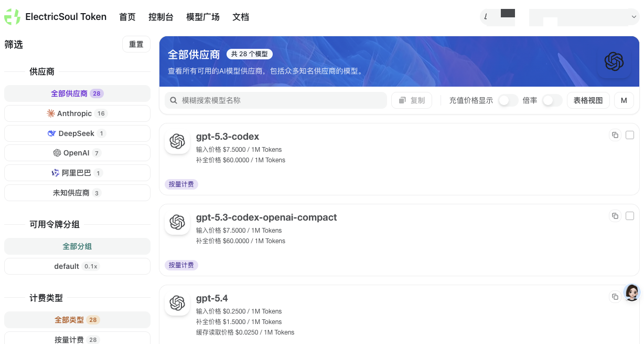Filter models by OpenAI
The height and width of the screenshot is (344, 644).
click(x=77, y=153)
